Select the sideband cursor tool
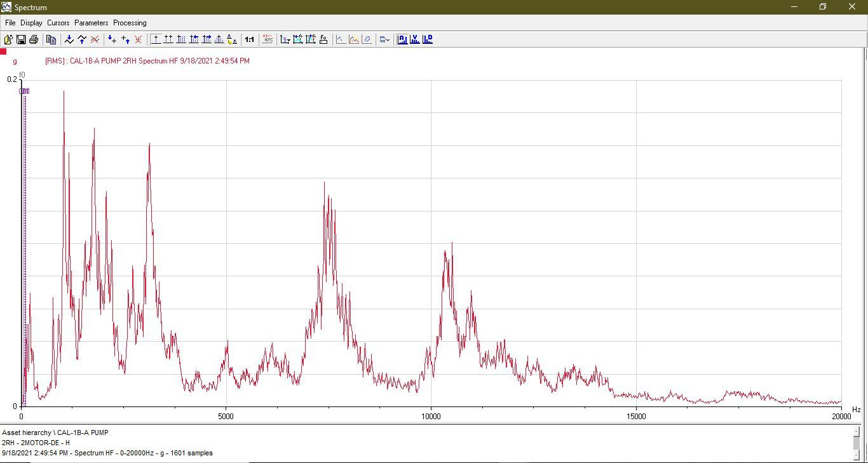868x463 pixels. click(219, 39)
